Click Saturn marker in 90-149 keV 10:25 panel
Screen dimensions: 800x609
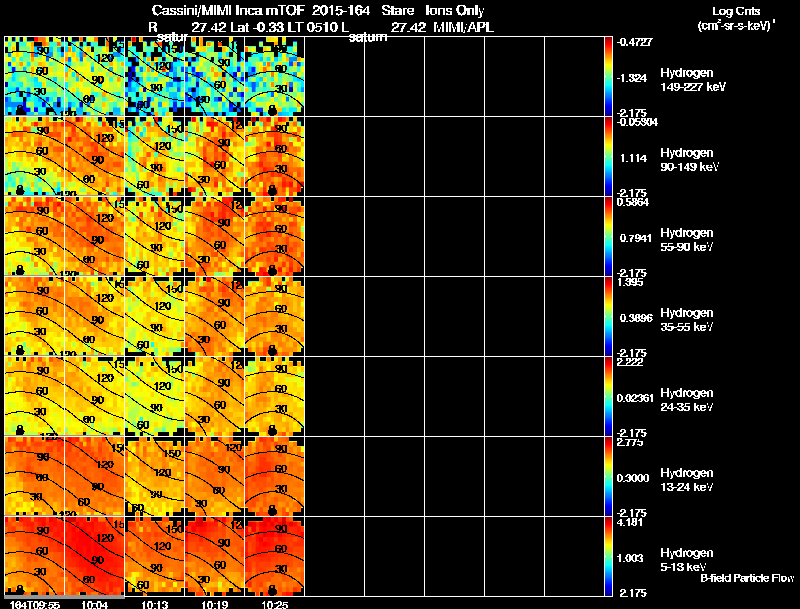tap(272, 190)
